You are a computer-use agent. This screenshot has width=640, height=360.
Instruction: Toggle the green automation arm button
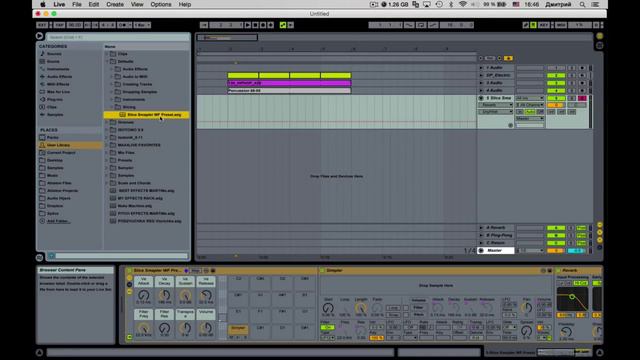coord(283,25)
